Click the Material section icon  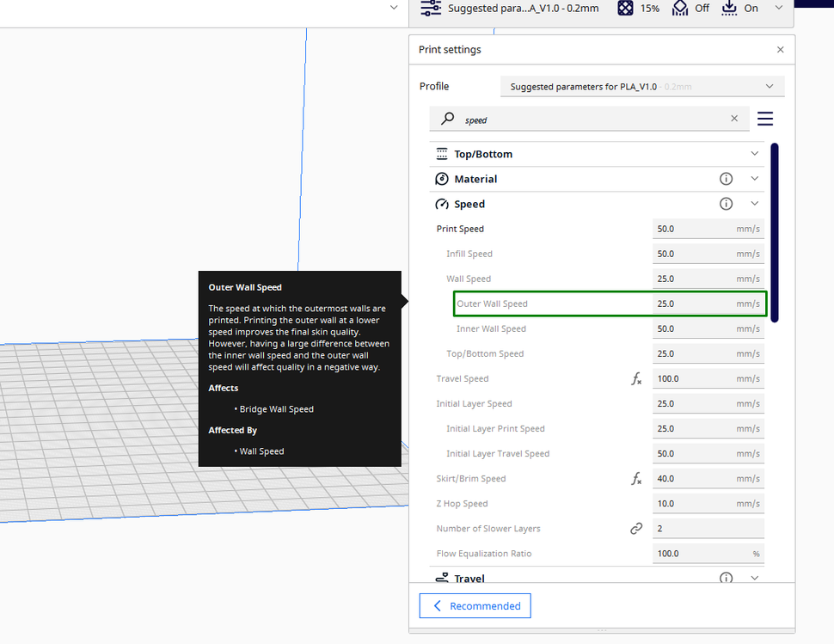442,179
